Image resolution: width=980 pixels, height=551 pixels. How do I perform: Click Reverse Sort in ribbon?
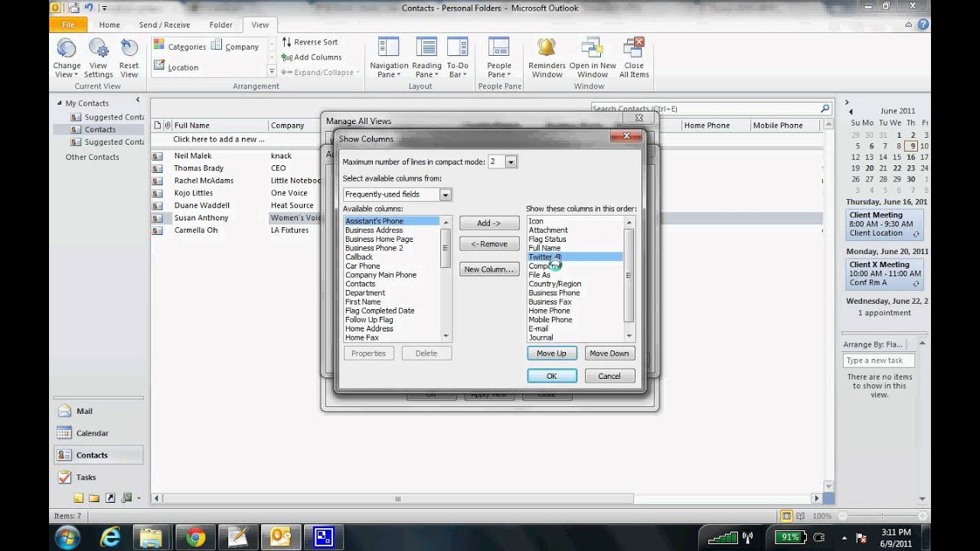coord(309,42)
